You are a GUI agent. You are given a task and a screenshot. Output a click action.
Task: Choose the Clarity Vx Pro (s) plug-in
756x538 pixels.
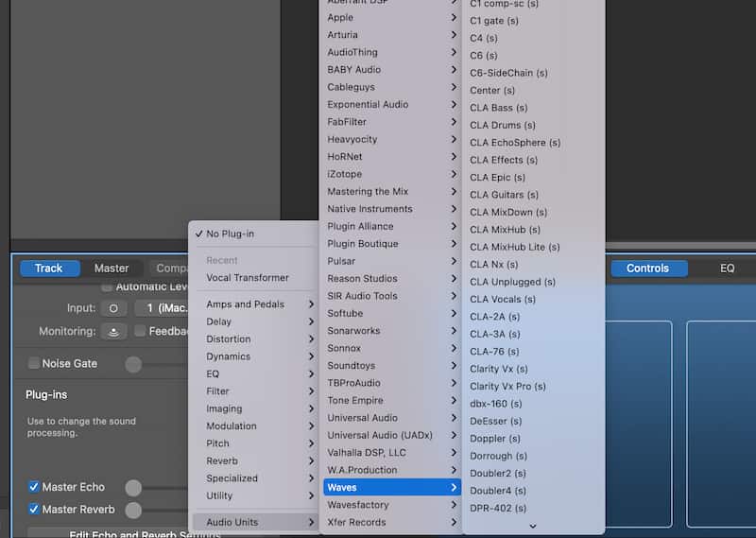point(533,386)
